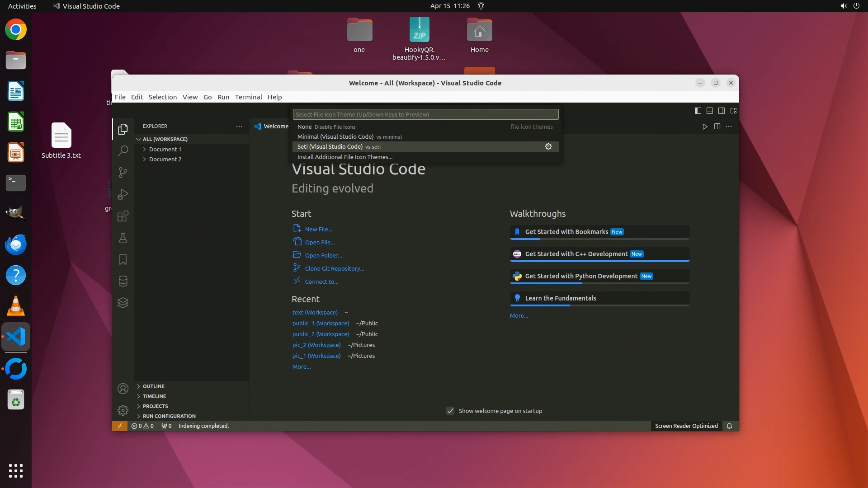Click Clone Git Repository link

point(335,268)
